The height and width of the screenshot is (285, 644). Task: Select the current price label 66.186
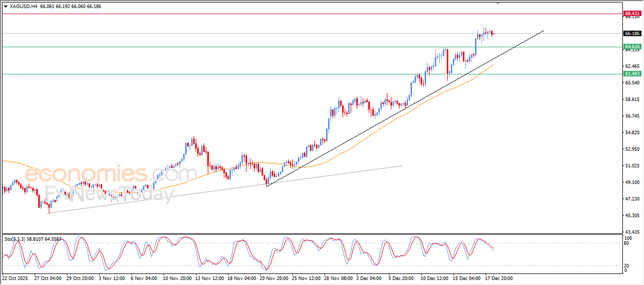pos(631,34)
